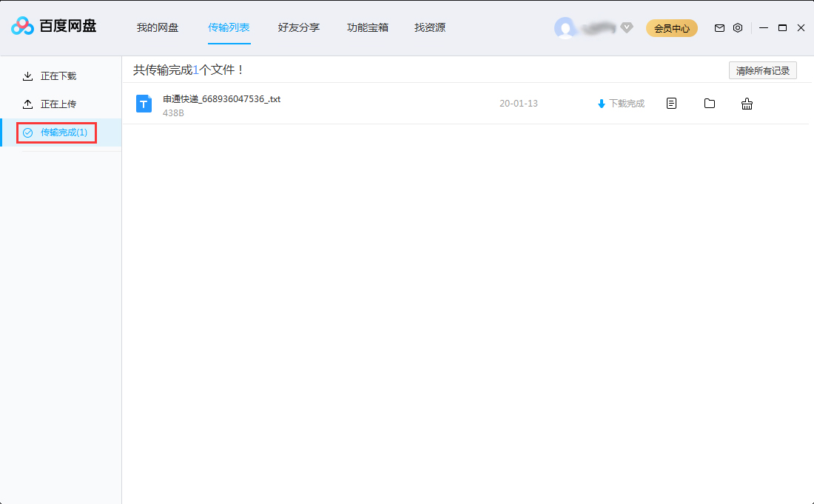
Task: Switch to the 好友分享 tab
Action: click(298, 27)
